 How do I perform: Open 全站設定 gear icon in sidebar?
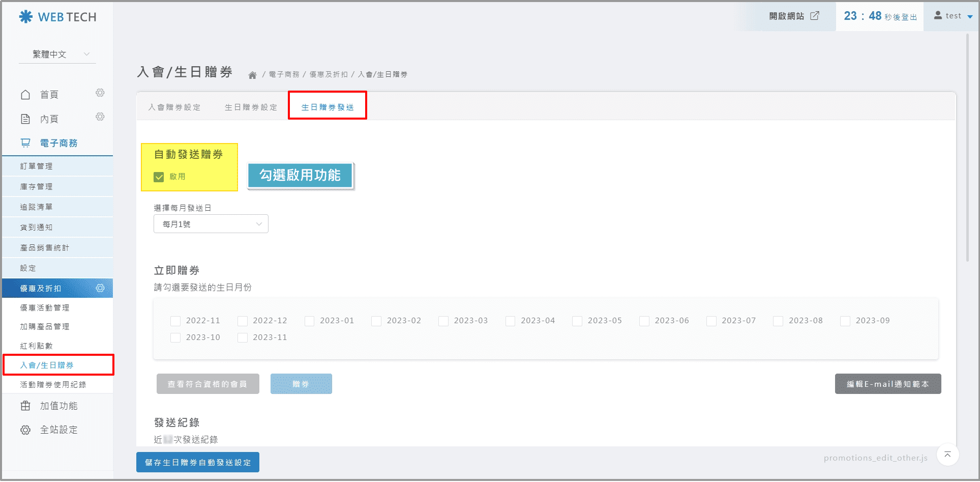[x=25, y=430]
